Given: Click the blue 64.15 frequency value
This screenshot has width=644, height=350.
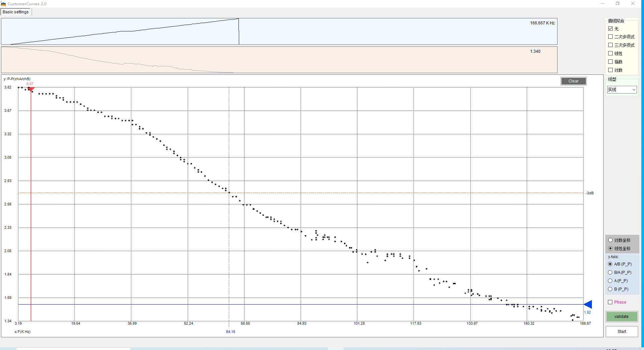Looking at the screenshot, I should (x=230, y=332).
